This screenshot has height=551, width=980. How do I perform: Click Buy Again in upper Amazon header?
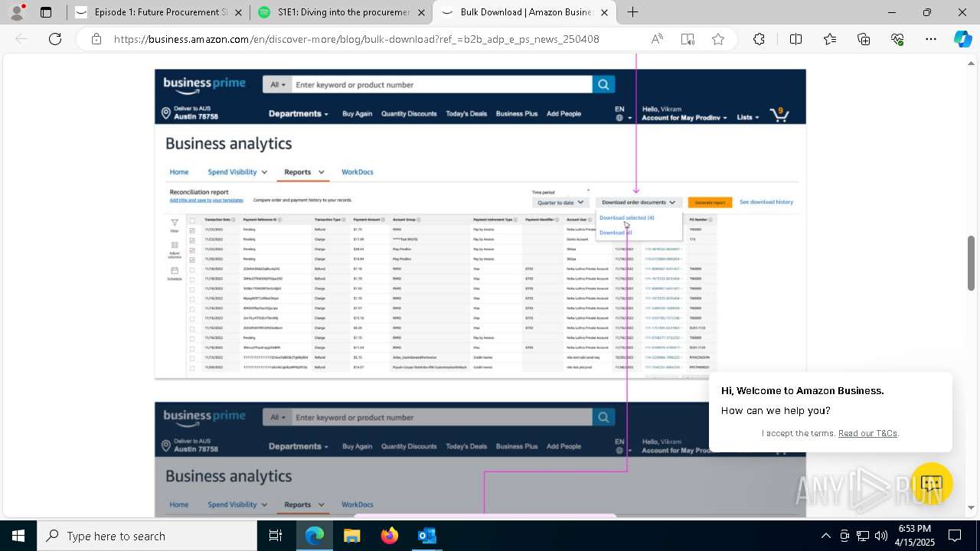[358, 114]
